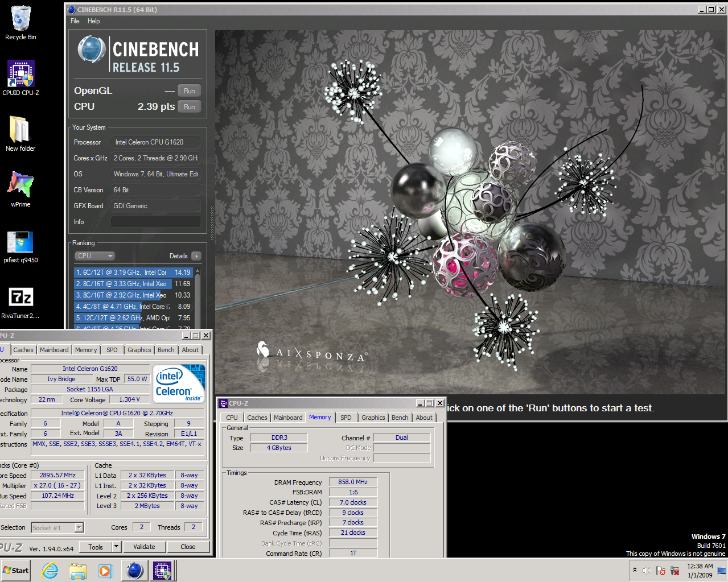This screenshot has width=728, height=582.
Task: Click the CPU-Z Close button
Action: pyautogui.click(x=188, y=547)
